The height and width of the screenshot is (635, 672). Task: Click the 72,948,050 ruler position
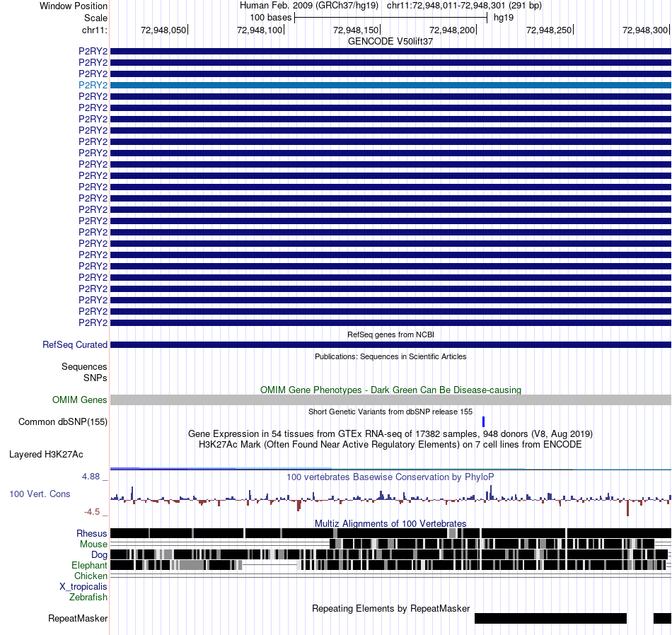(x=163, y=30)
